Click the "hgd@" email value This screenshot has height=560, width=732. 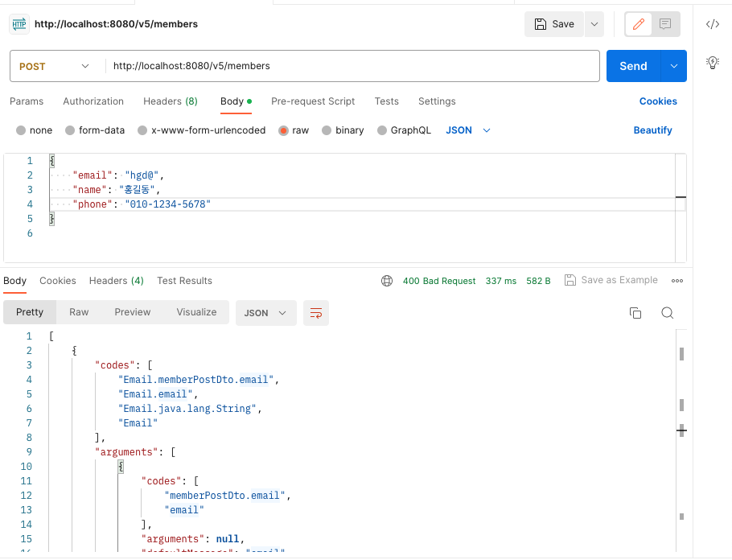pos(142,175)
